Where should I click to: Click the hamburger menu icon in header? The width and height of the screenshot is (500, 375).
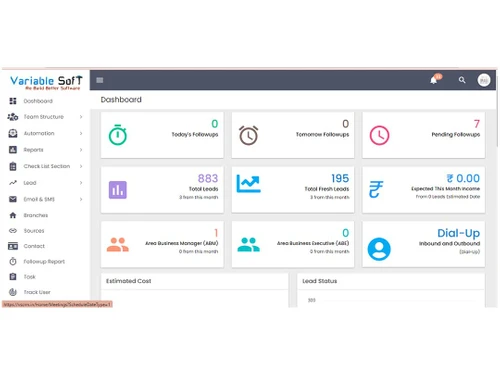[x=100, y=80]
